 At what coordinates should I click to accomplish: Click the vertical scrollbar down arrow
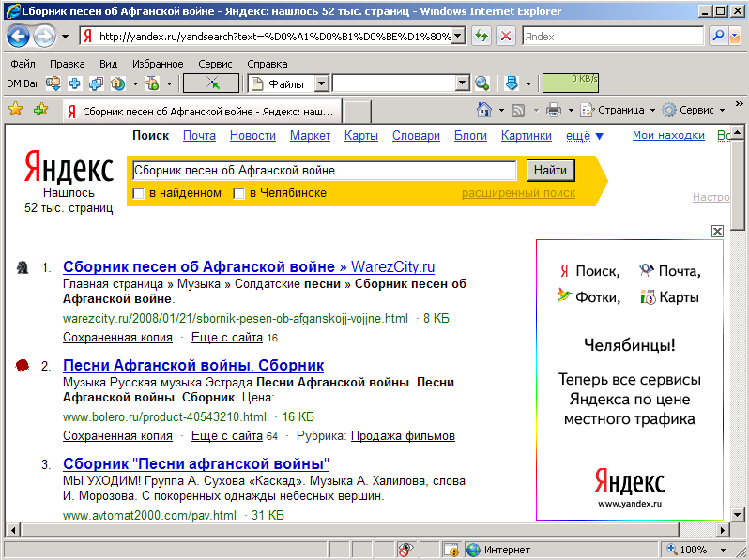pyautogui.click(x=737, y=515)
